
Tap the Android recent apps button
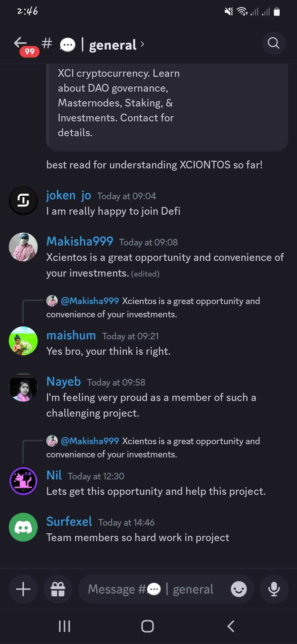pos(65,626)
